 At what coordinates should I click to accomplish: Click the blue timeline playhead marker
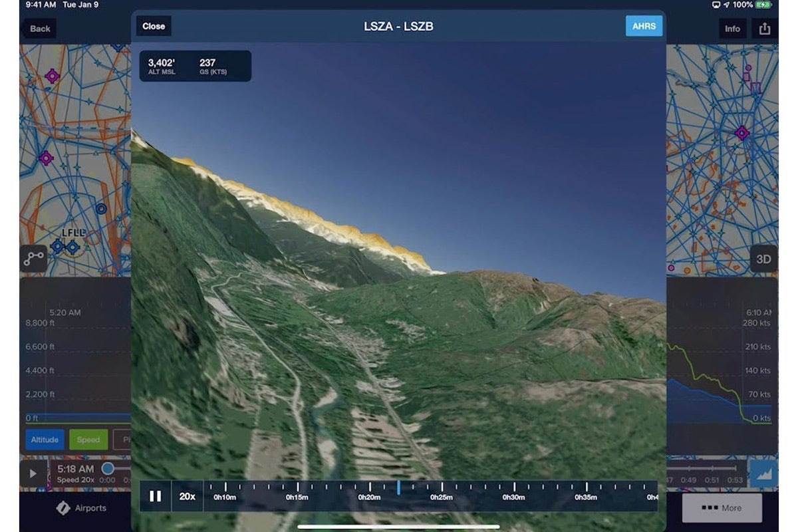(398, 487)
